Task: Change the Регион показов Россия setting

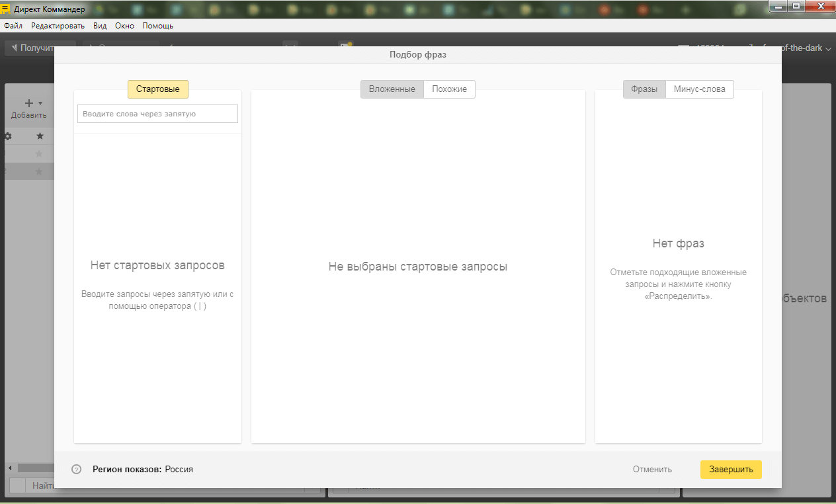Action: tap(179, 470)
